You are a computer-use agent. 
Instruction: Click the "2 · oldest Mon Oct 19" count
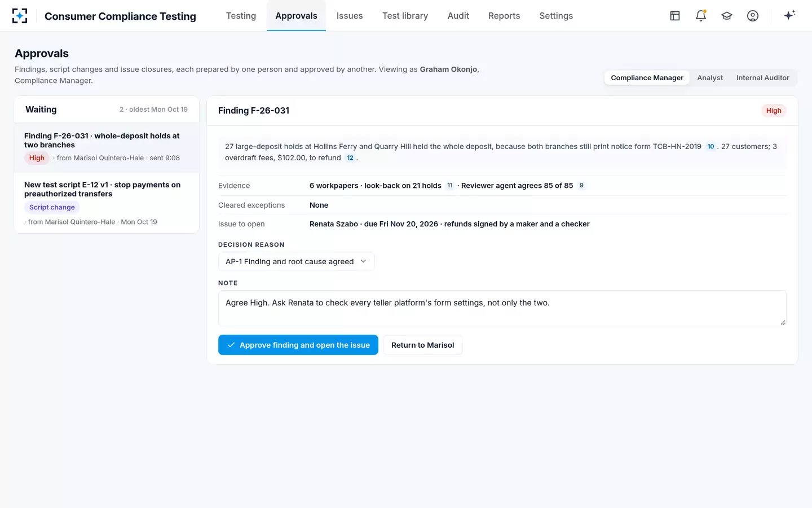[153, 110]
